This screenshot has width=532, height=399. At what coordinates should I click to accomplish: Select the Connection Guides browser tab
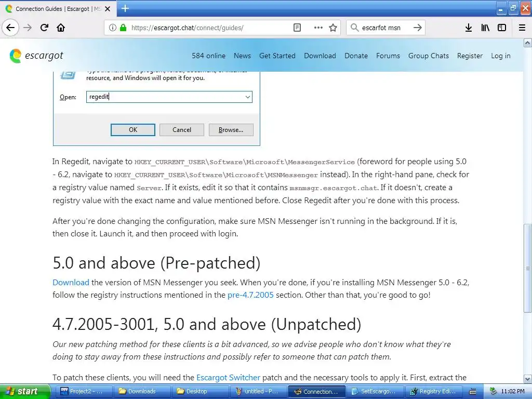pos(58,9)
